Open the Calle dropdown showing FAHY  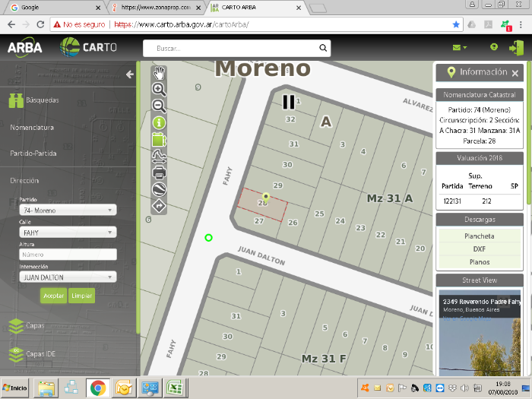click(68, 233)
